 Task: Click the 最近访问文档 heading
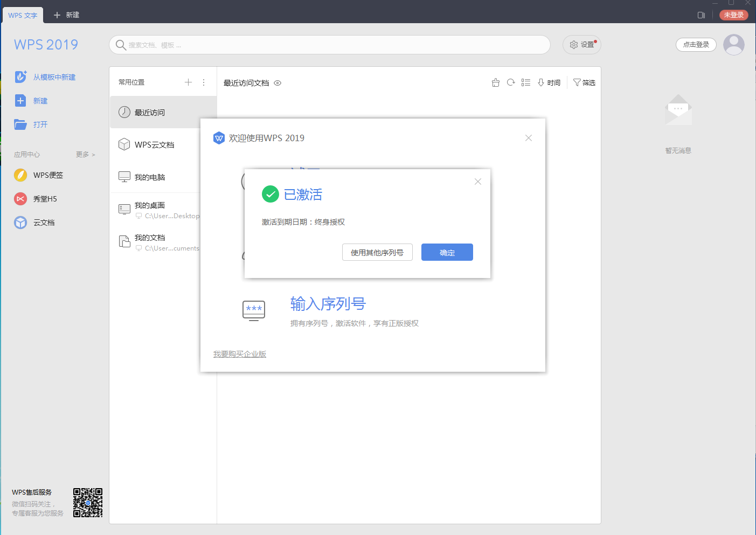pos(246,83)
